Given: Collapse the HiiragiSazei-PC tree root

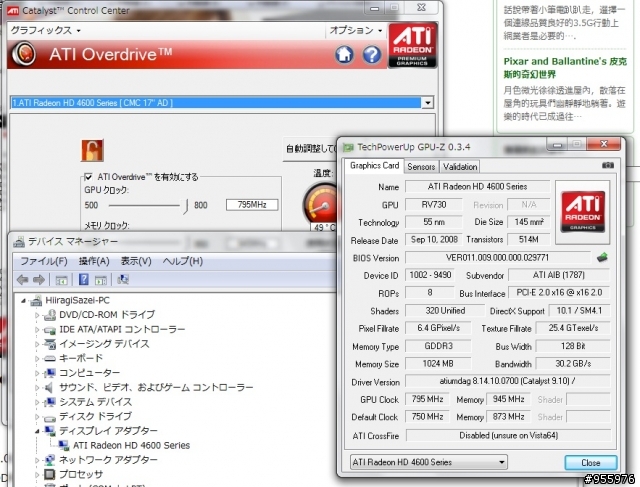Looking at the screenshot, I should (x=24, y=301).
